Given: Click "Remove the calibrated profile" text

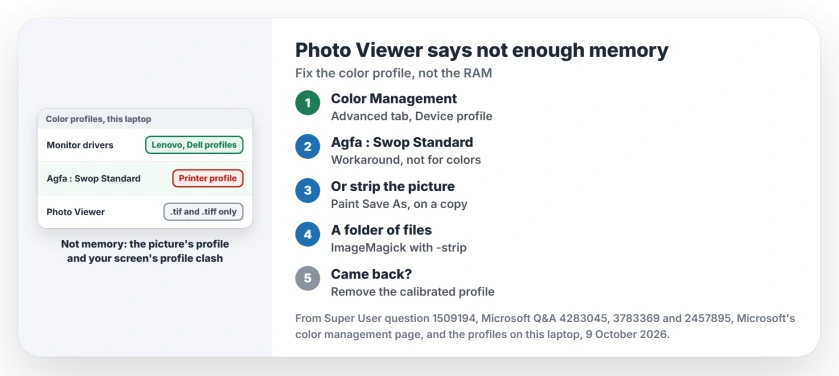Looking at the screenshot, I should [413, 291].
